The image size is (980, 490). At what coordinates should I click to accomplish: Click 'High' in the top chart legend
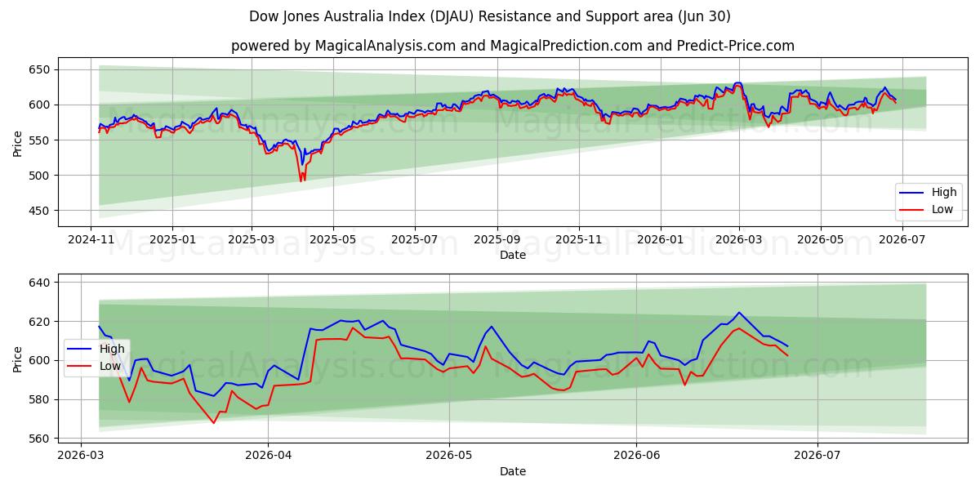[944, 193]
